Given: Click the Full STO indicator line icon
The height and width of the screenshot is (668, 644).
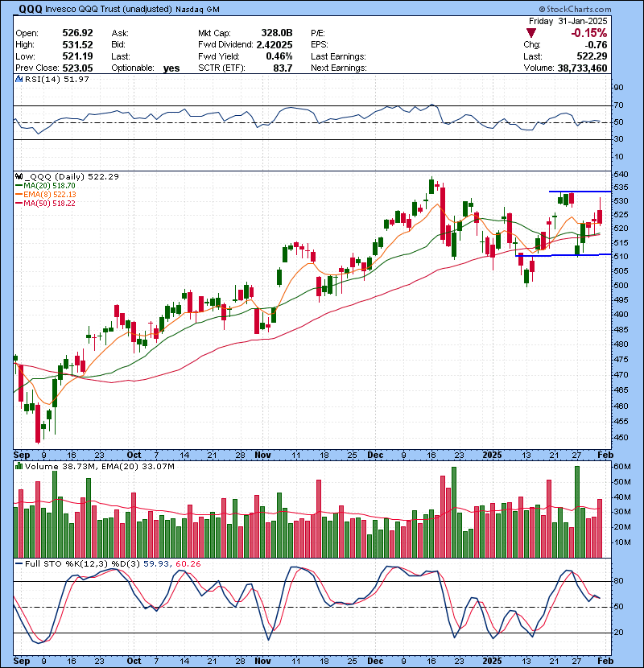Looking at the screenshot, I should pyautogui.click(x=18, y=563).
